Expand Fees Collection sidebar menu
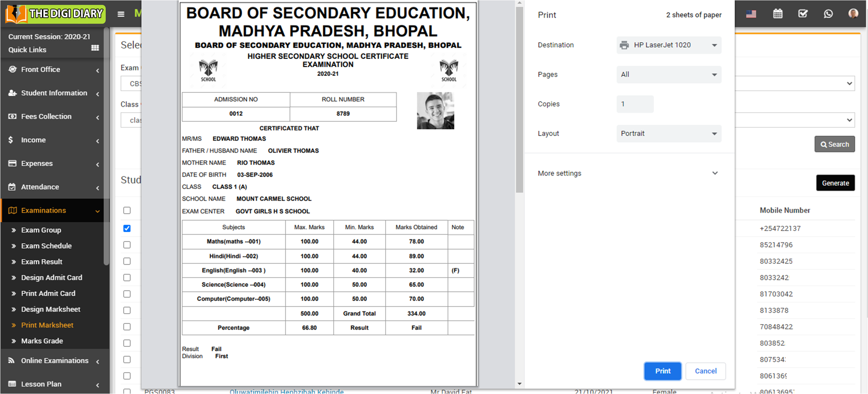 click(46, 116)
